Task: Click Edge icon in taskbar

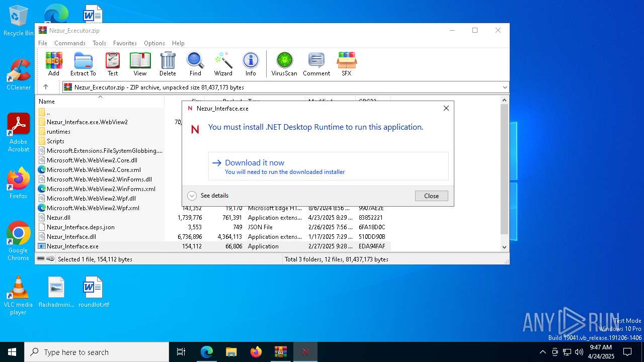Action: 207,352
